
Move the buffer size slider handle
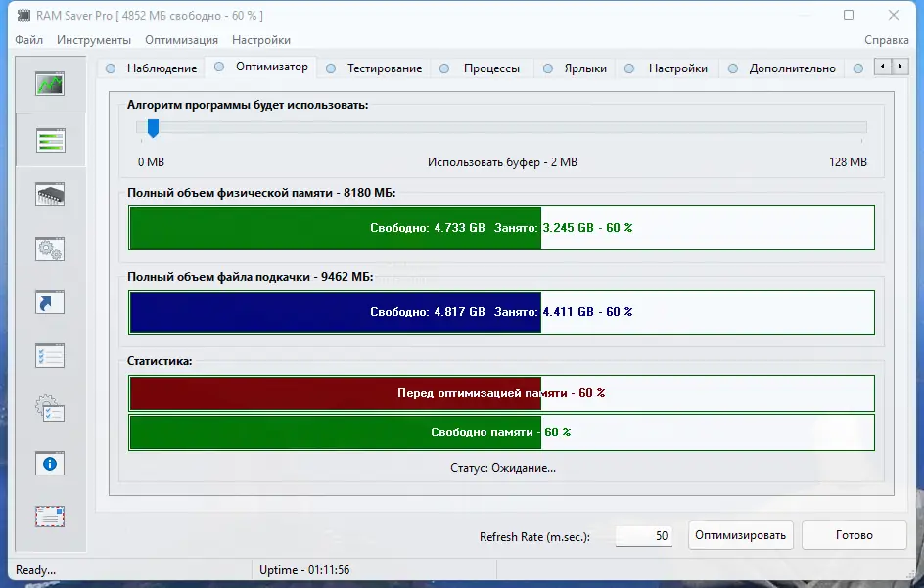coord(153,126)
